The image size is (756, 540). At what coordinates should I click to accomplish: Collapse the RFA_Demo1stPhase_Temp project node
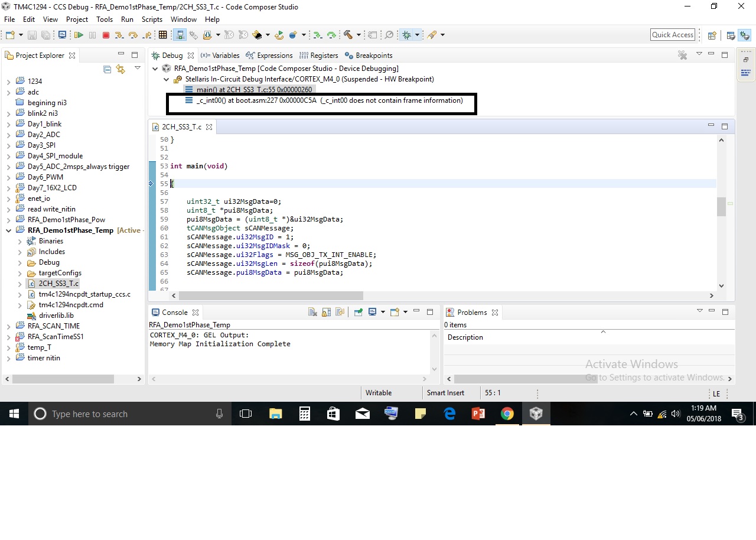[9, 230]
